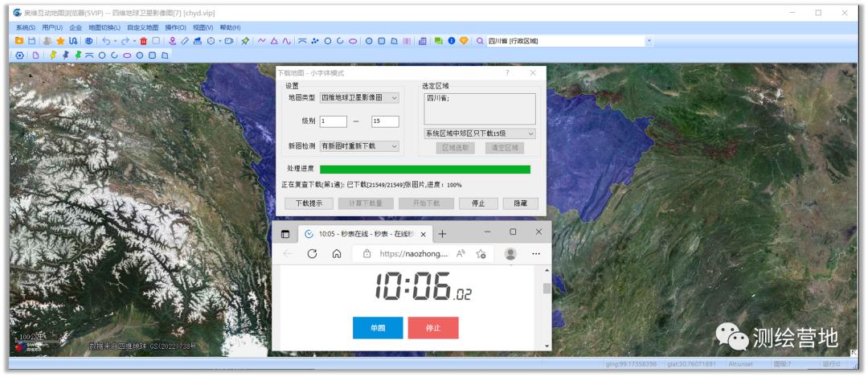Click the undo arrow icon
Viewport: 868px width, 377px height.
pyautogui.click(x=106, y=41)
